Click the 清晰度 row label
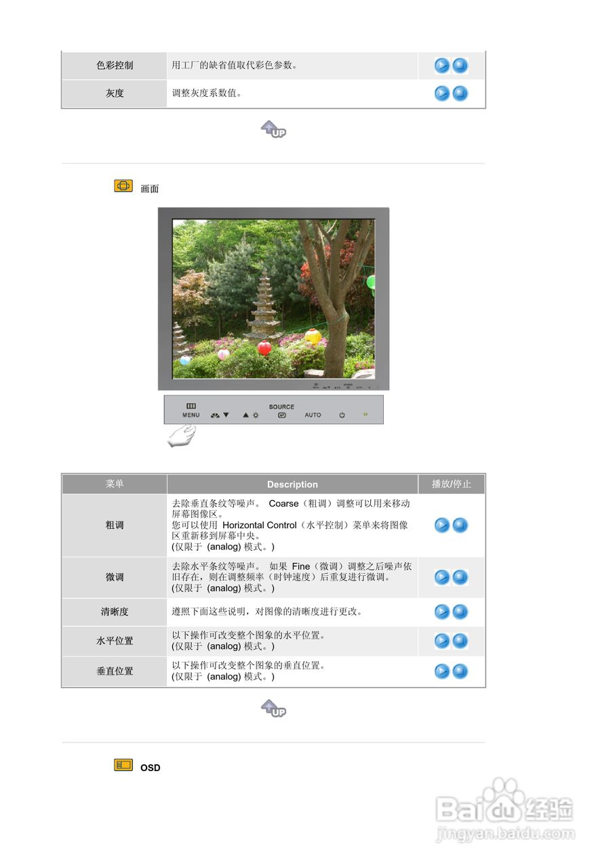The image size is (613, 868). (x=115, y=612)
